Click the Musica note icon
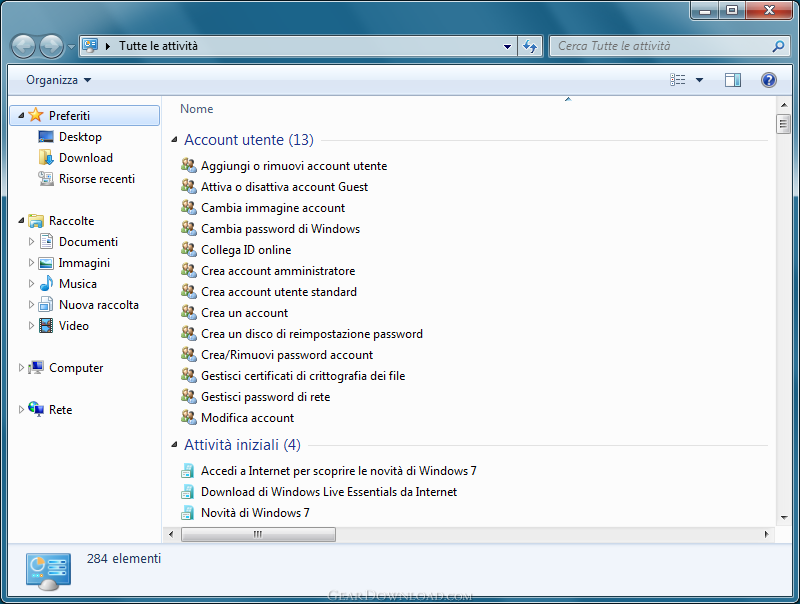 pyautogui.click(x=46, y=284)
